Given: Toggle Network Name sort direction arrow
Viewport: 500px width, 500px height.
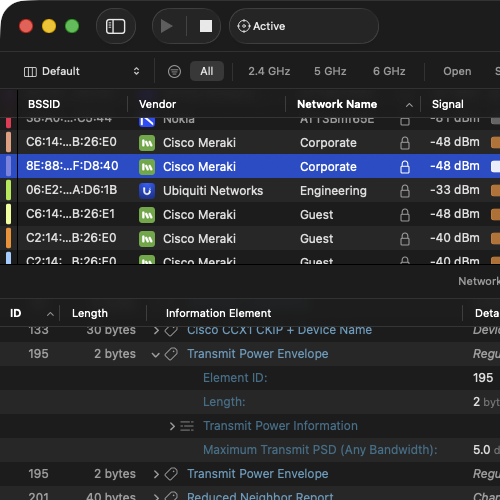Looking at the screenshot, I should [409, 105].
